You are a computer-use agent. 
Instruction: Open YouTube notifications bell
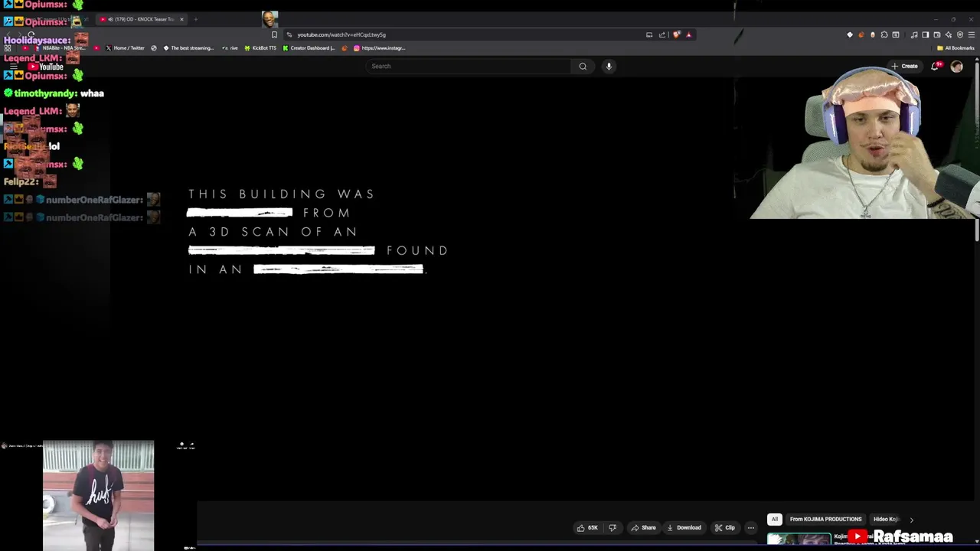click(935, 67)
